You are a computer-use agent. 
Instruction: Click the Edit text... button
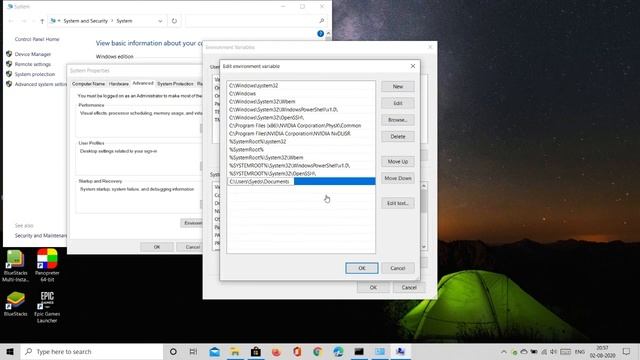click(x=398, y=203)
